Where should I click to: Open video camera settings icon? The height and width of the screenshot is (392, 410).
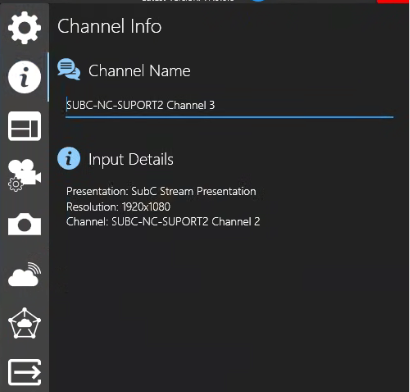coord(24,175)
